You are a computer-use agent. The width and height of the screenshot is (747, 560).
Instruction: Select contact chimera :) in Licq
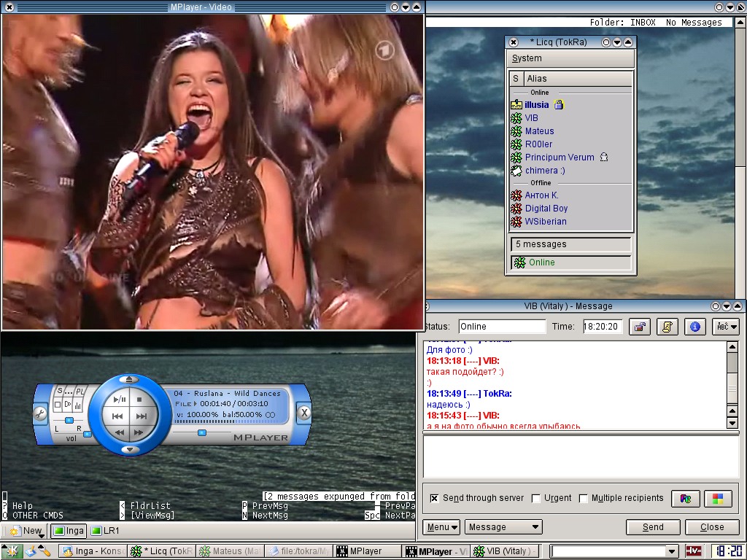(x=570, y=170)
